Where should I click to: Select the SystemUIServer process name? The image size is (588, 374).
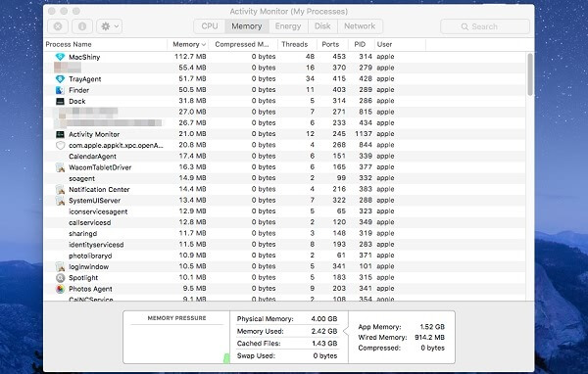tap(94, 201)
